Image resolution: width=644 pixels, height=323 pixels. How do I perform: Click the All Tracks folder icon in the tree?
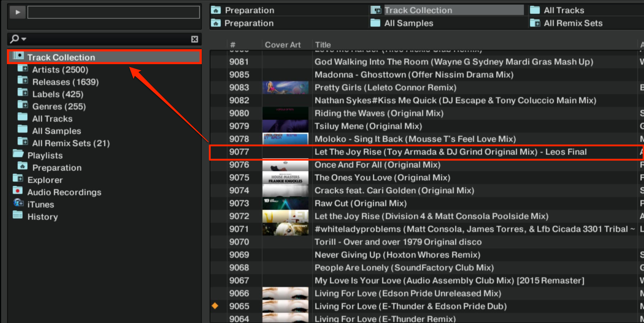click(23, 118)
